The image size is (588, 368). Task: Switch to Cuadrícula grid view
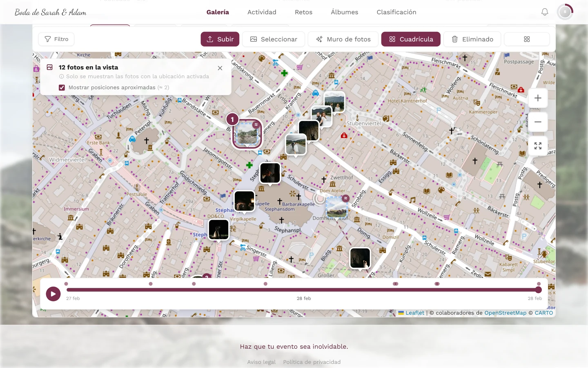411,39
